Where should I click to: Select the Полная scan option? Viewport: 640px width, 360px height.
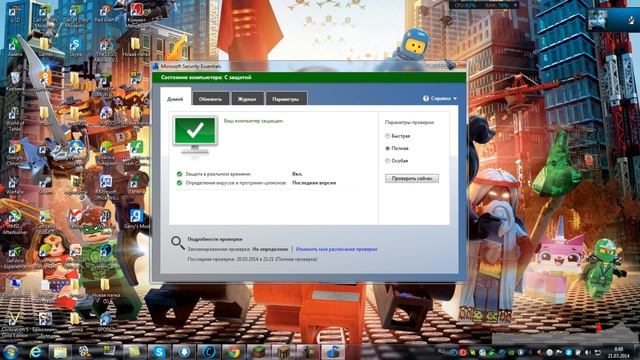[x=397, y=148]
